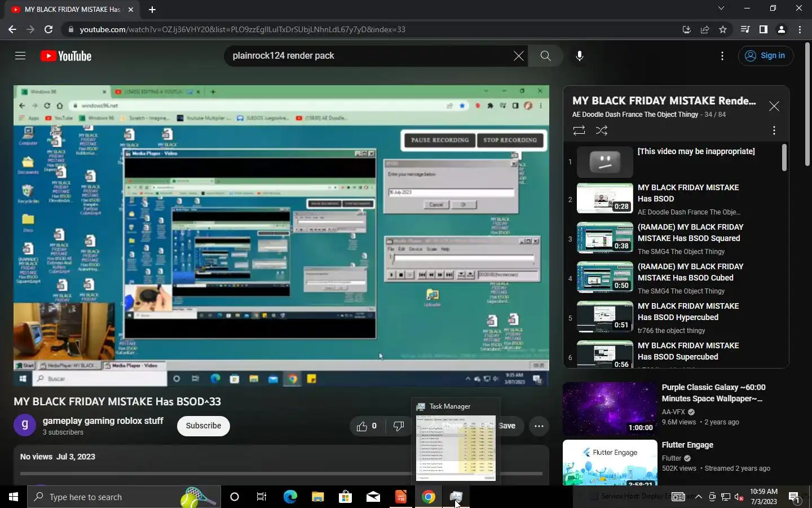Open the channel avatar 'g'
The height and width of the screenshot is (508, 812).
coord(25,425)
